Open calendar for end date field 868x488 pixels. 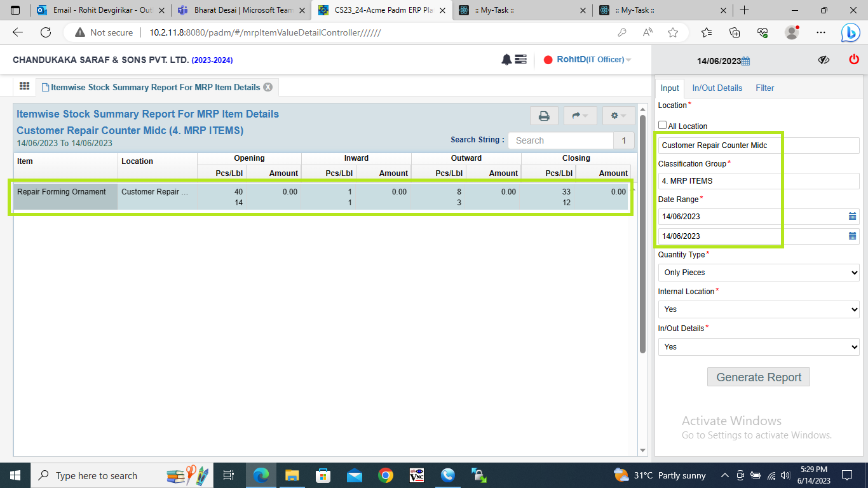point(853,236)
